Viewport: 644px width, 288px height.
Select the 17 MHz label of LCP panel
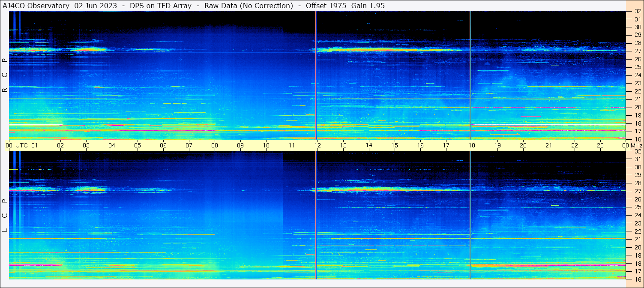tap(638, 271)
